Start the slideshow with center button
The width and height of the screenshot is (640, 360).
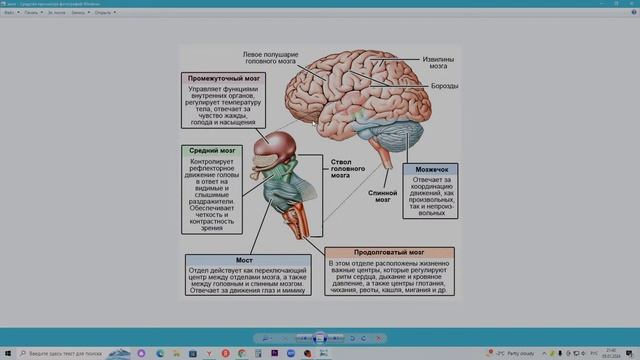pyautogui.click(x=320, y=338)
